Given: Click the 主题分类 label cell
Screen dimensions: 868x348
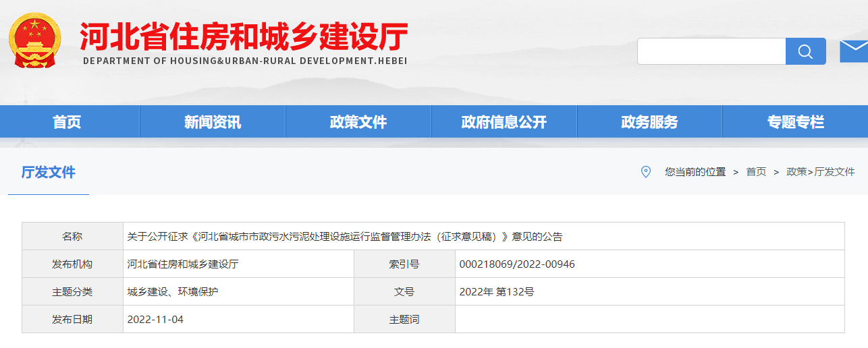Looking at the screenshot, I should (x=72, y=292).
